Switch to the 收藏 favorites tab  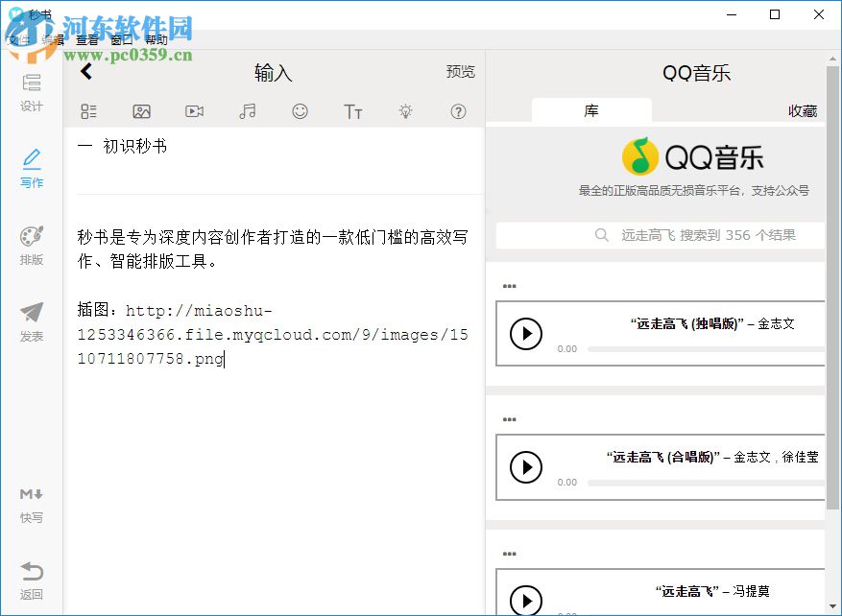803,110
